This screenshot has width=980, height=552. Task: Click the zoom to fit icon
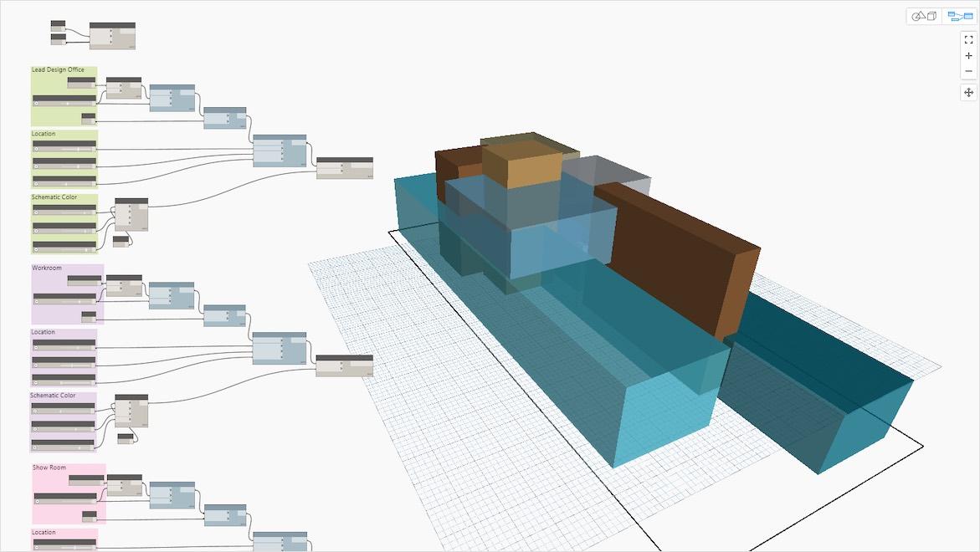pos(969,39)
